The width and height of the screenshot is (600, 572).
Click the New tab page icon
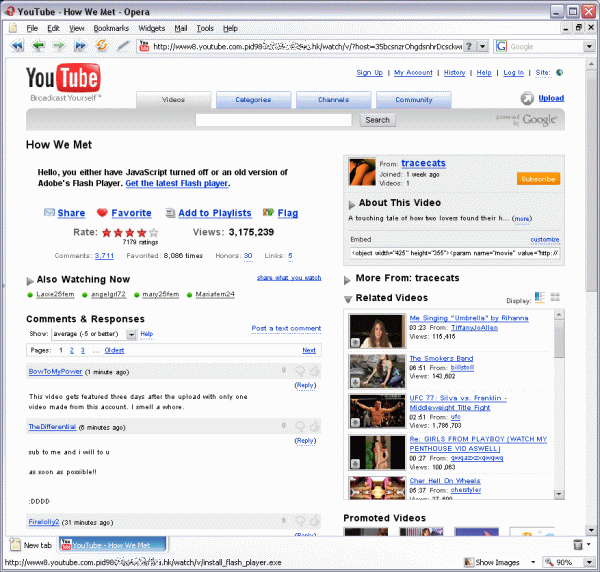coord(15,544)
